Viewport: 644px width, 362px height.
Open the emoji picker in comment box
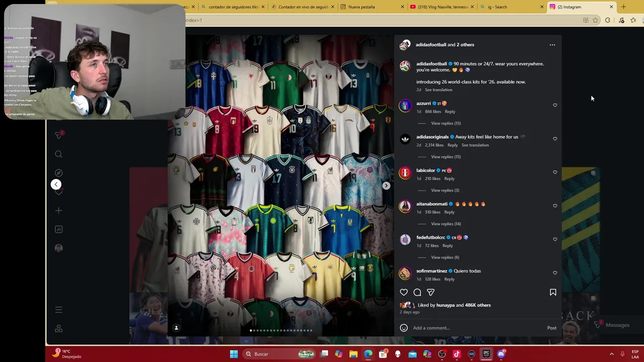coord(404,328)
